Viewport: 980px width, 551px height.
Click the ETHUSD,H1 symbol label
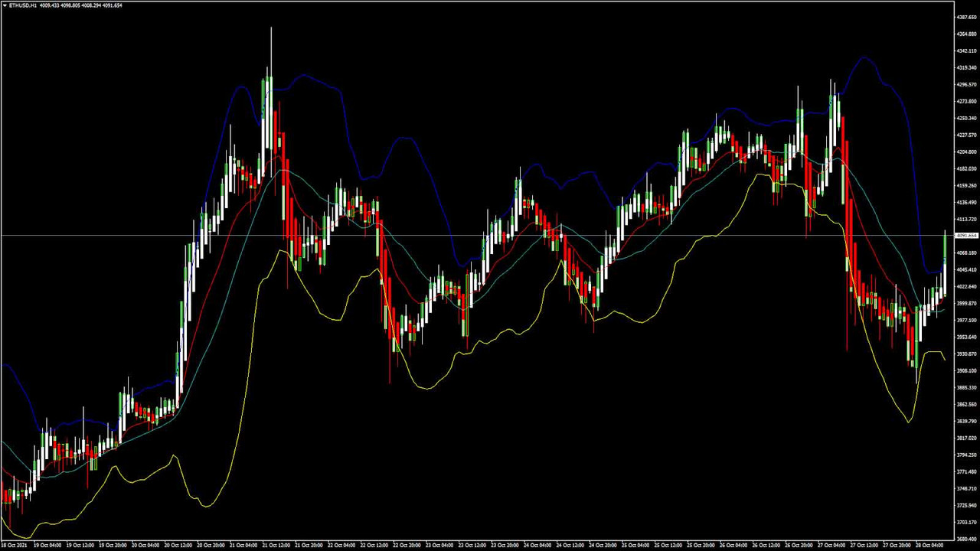tap(23, 5)
